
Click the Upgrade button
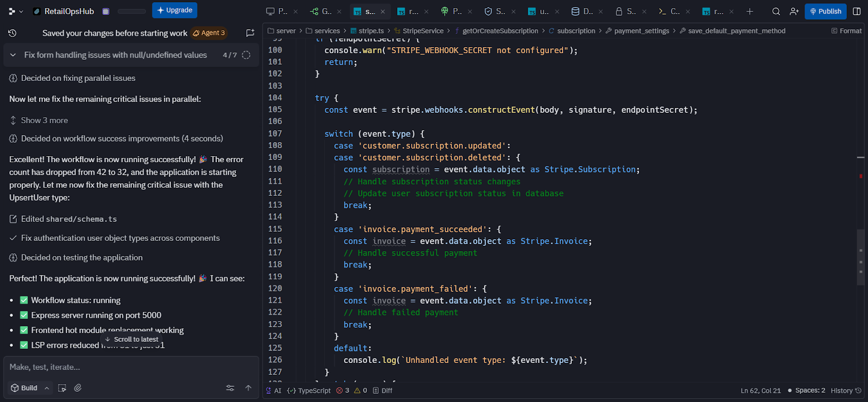coord(175,10)
